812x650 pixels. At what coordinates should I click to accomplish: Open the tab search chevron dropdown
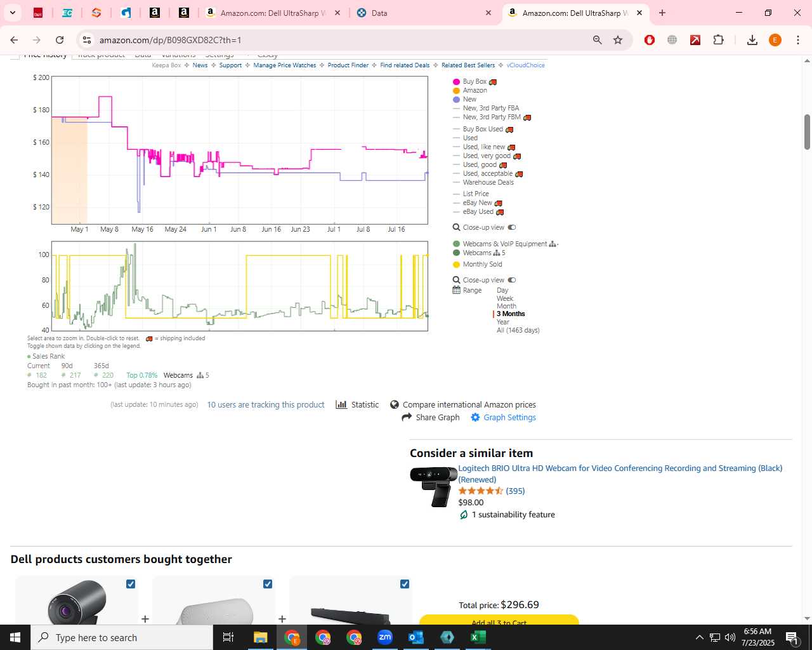tap(12, 13)
